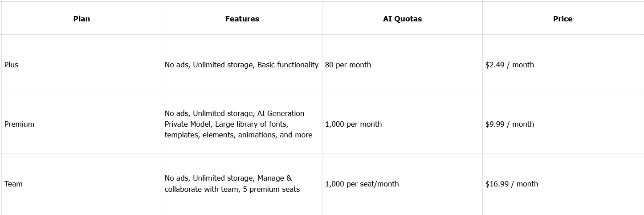Screen dimensions: 644x215
Task: Click the AI Quotas header cell
Action: click(x=402, y=19)
